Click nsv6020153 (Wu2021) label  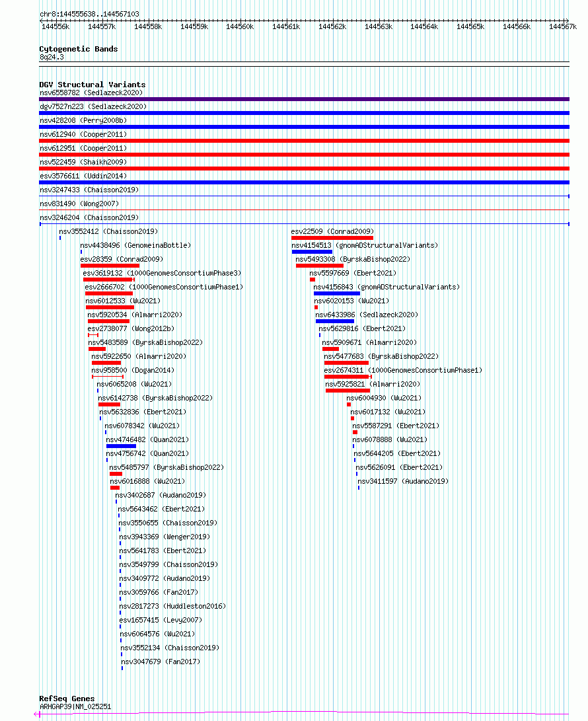pos(351,301)
